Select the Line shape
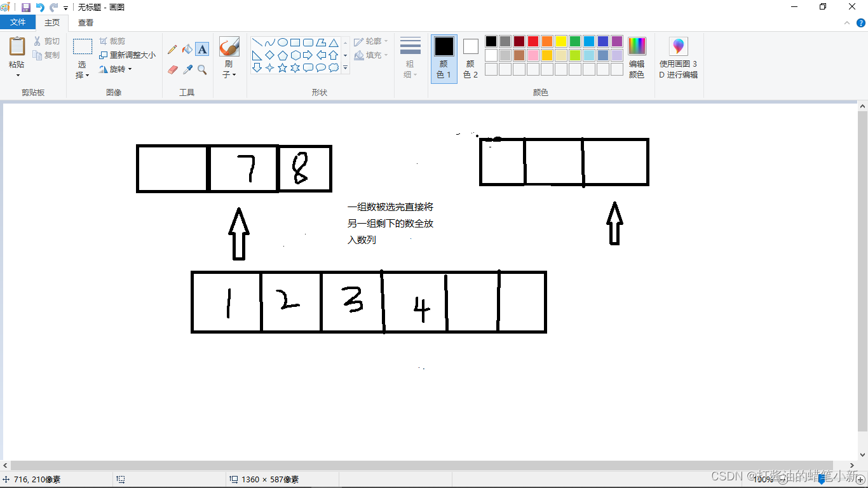 pyautogui.click(x=257, y=43)
